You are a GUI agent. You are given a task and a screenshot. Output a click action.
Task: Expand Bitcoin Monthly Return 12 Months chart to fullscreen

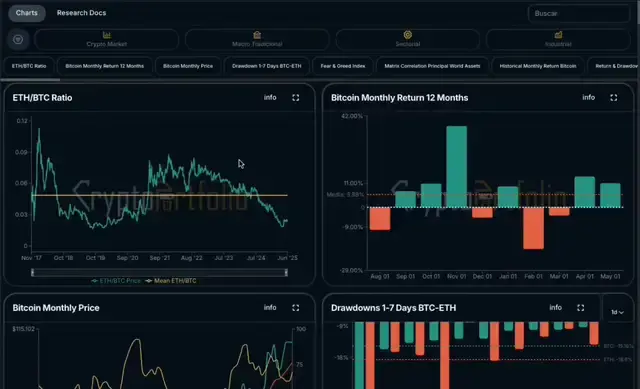[x=613, y=98]
